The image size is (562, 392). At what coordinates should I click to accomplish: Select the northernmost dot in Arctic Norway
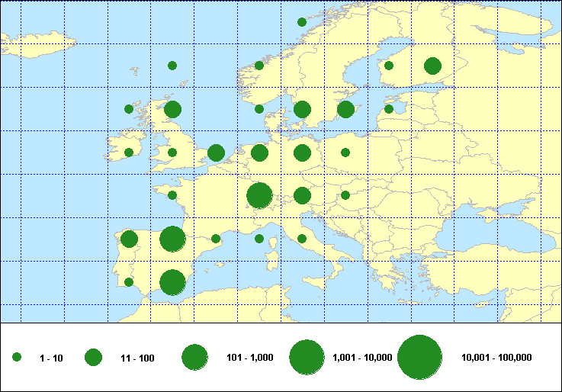pos(302,22)
